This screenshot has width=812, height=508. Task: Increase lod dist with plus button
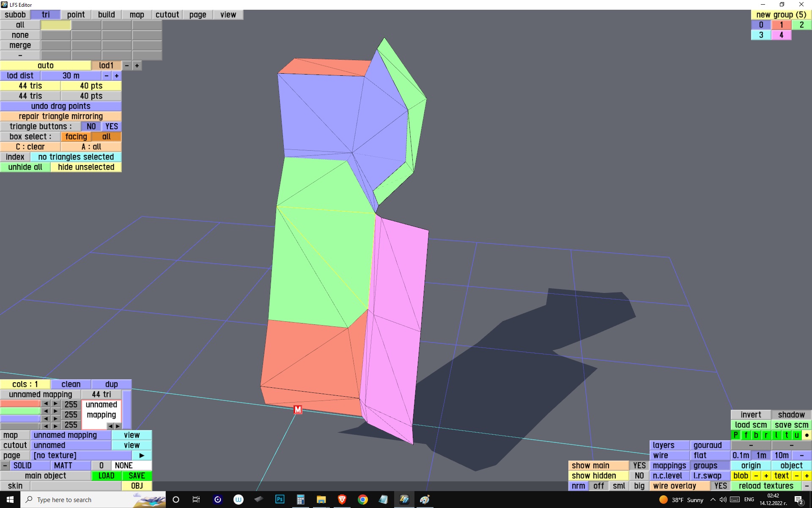[x=117, y=76]
